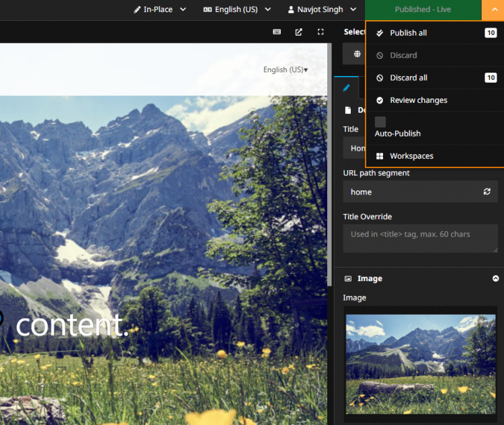
Task: Open the English (US) dimension dropdown in top bar
Action: pyautogui.click(x=237, y=9)
